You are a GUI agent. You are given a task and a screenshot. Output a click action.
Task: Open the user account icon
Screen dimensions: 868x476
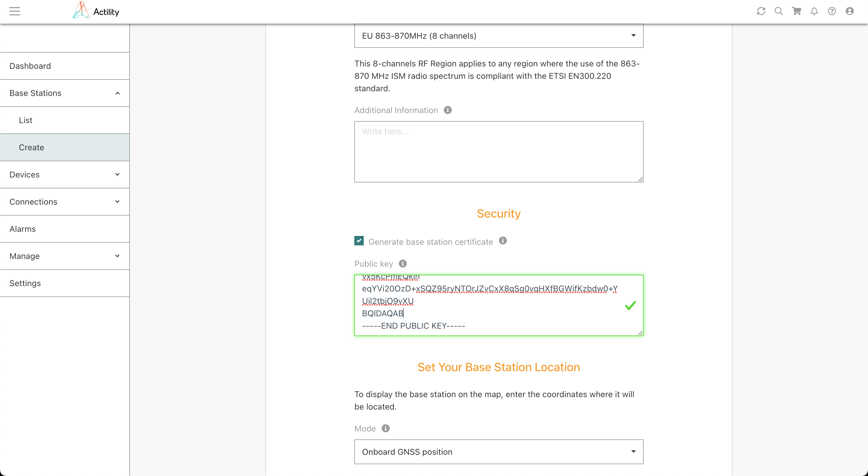[x=849, y=11]
